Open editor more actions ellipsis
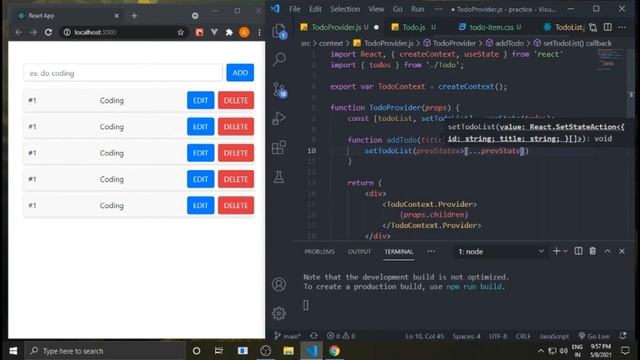 point(622,27)
